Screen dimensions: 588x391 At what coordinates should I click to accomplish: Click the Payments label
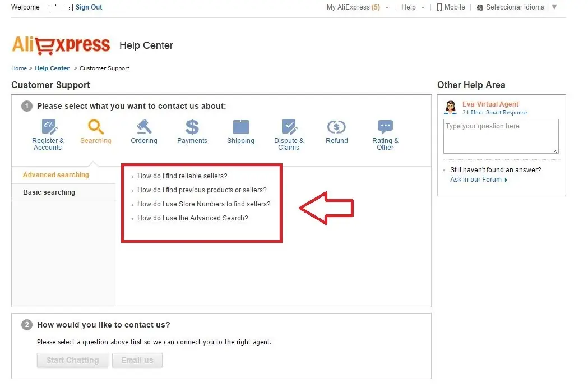pos(192,141)
